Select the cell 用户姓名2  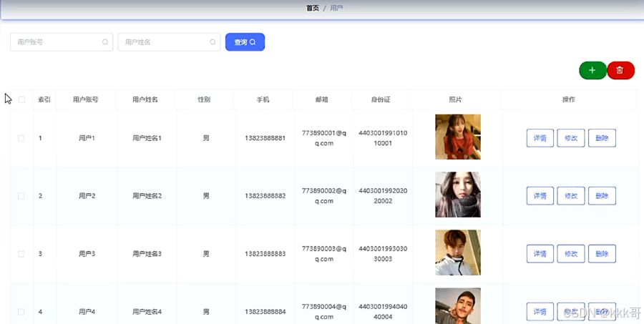coord(147,196)
